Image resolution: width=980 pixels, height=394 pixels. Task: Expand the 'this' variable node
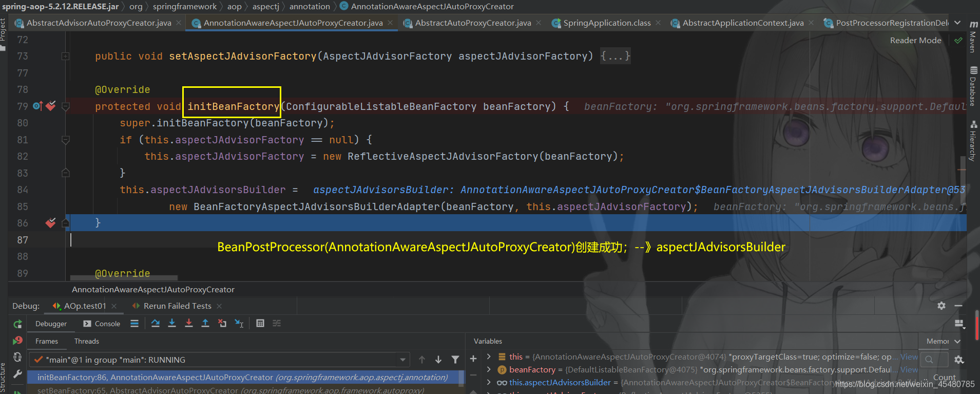point(489,357)
